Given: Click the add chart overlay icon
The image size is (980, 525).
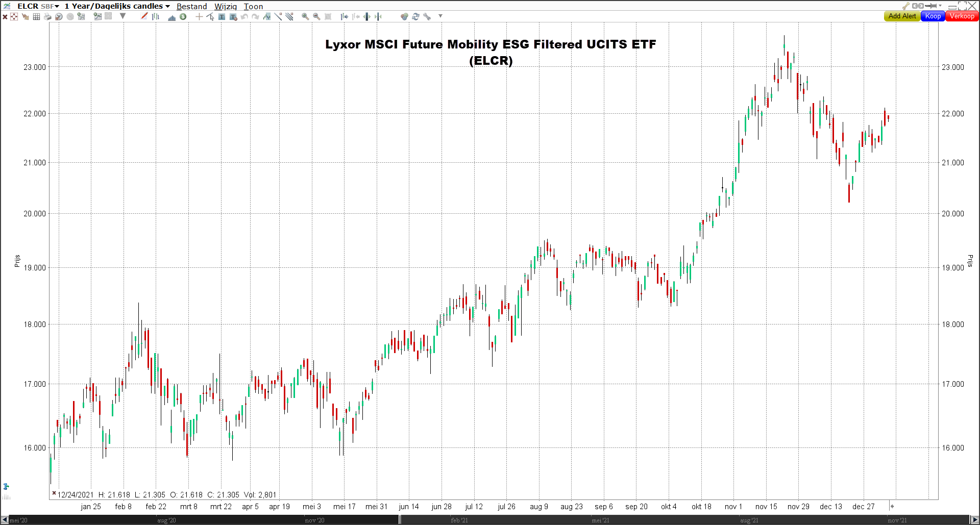Looking at the screenshot, I should pos(97,16).
